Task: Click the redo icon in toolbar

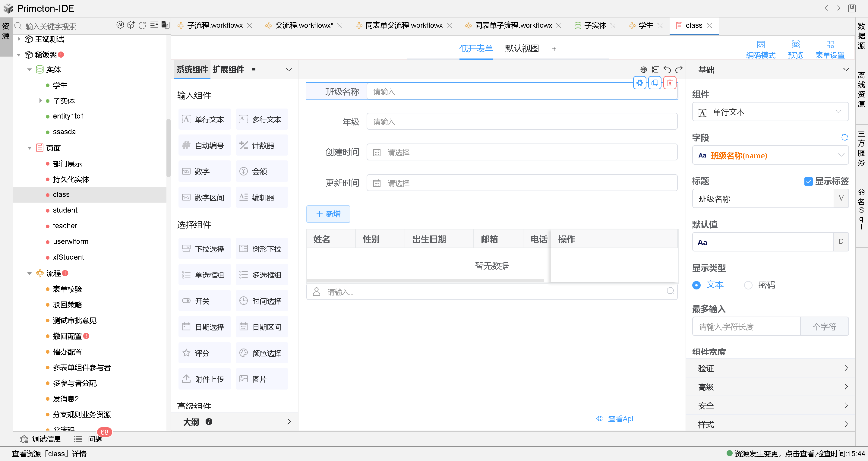Action: click(x=679, y=69)
